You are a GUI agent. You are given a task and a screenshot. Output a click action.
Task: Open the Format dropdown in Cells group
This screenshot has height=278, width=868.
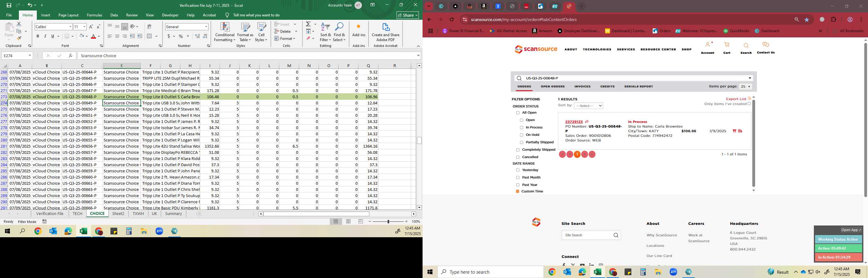(285, 38)
